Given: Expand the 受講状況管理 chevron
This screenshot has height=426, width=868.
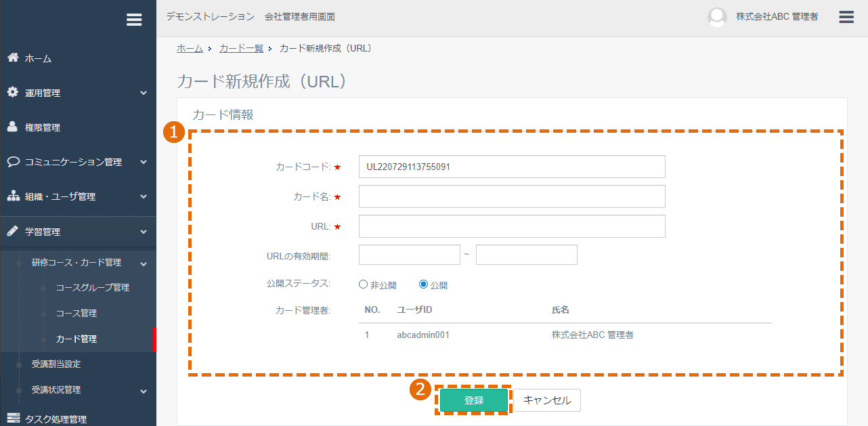Looking at the screenshot, I should click(144, 391).
